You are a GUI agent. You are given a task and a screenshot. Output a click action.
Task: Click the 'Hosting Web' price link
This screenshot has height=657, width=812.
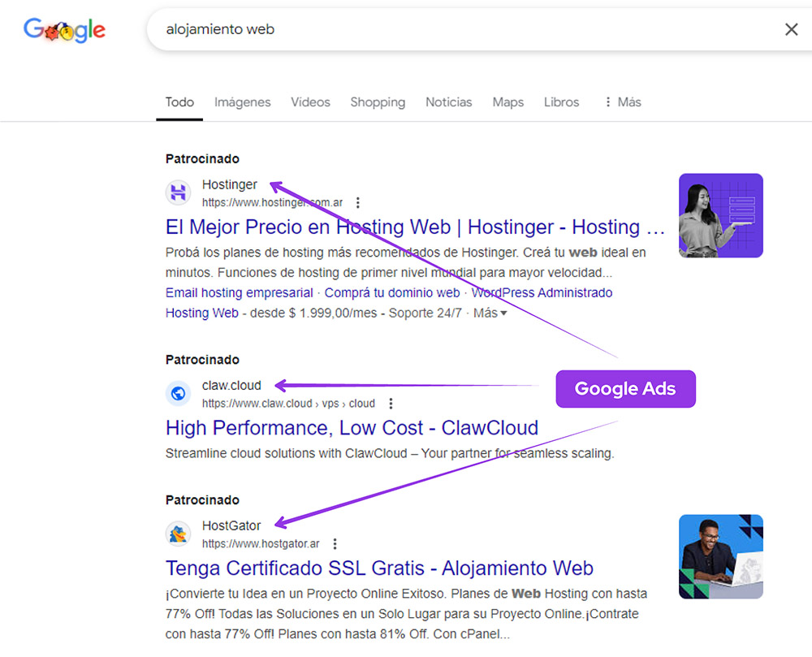coord(202,313)
